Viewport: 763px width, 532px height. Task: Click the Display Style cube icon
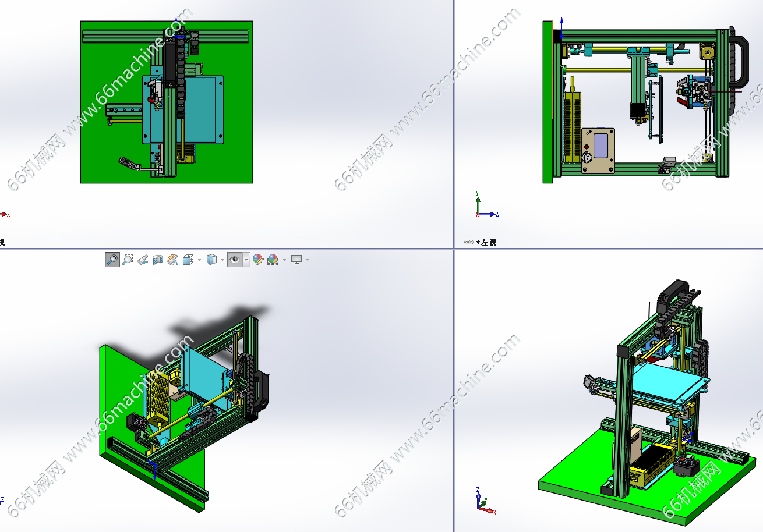point(212,260)
